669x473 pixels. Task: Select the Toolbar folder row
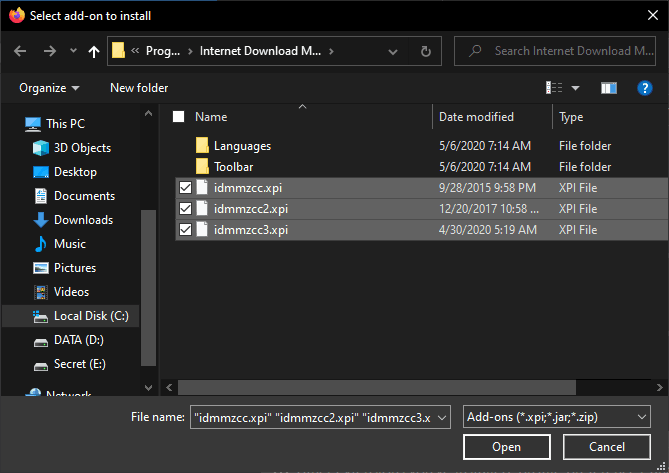tap(421, 167)
